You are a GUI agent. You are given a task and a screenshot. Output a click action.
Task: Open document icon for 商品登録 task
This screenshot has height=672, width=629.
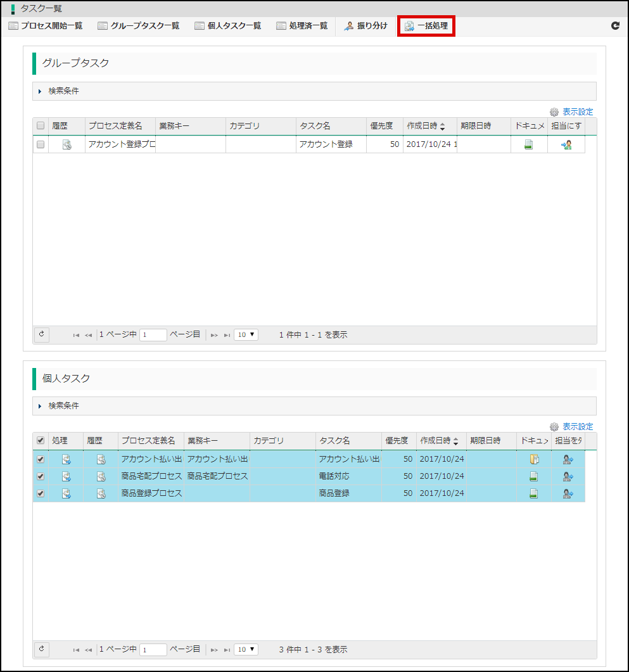tap(534, 493)
